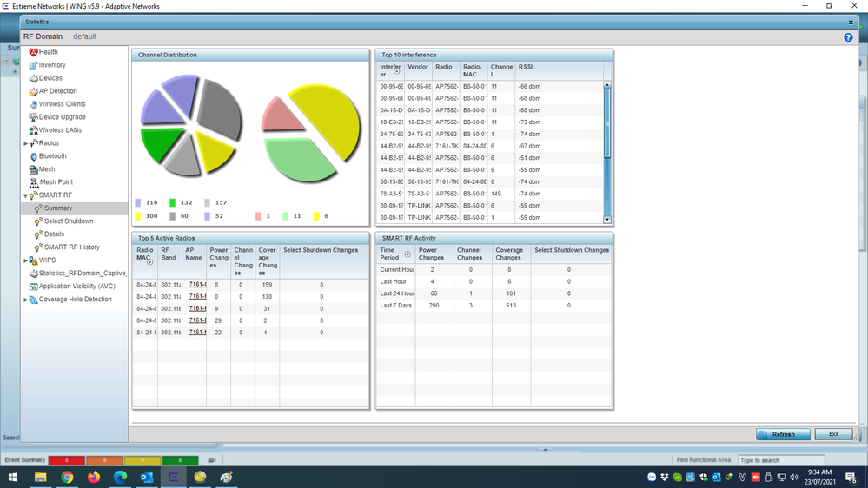Click the help question mark icon

coord(848,37)
